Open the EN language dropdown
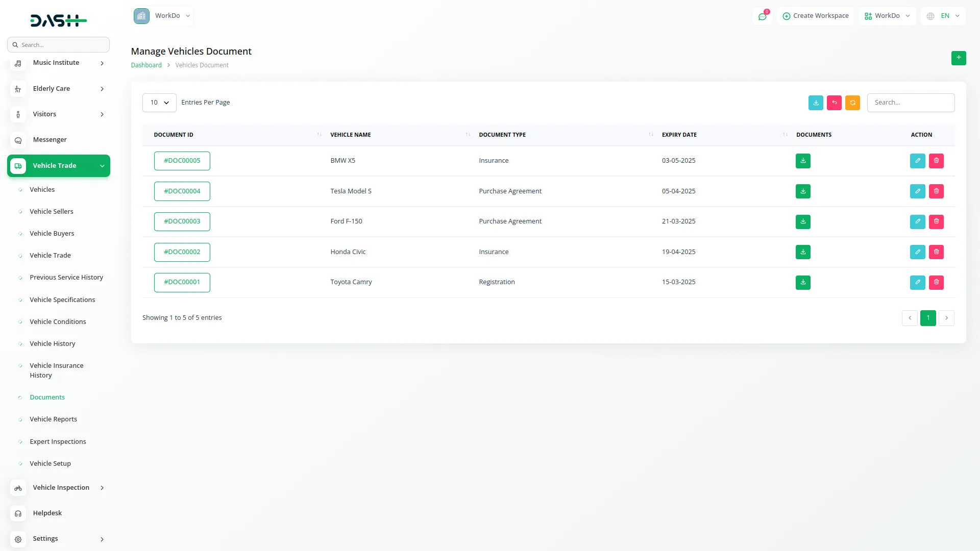The image size is (980, 551). click(x=944, y=16)
